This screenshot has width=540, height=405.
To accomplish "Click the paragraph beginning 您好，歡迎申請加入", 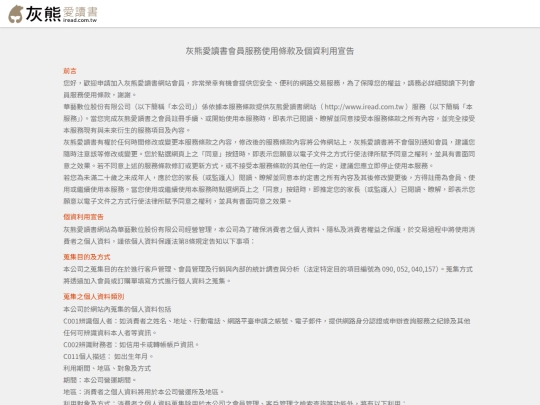I will pos(269,89).
